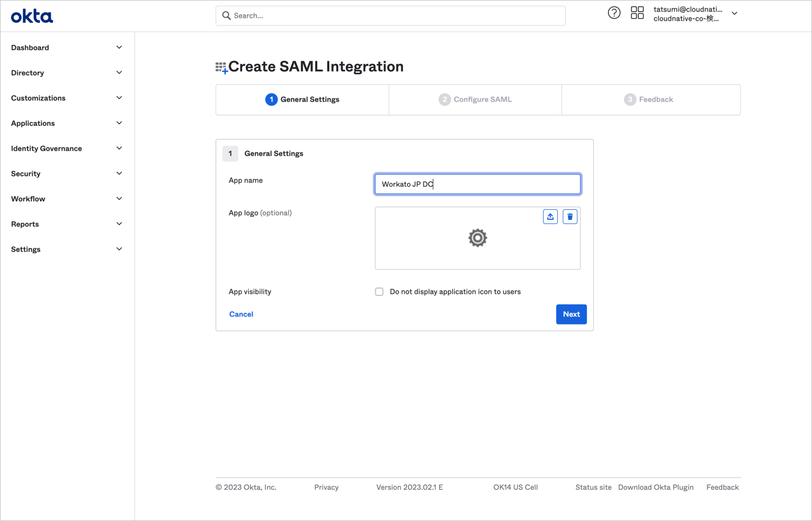Check 'Do not display application icon to users'
812x521 pixels.
pos(379,291)
